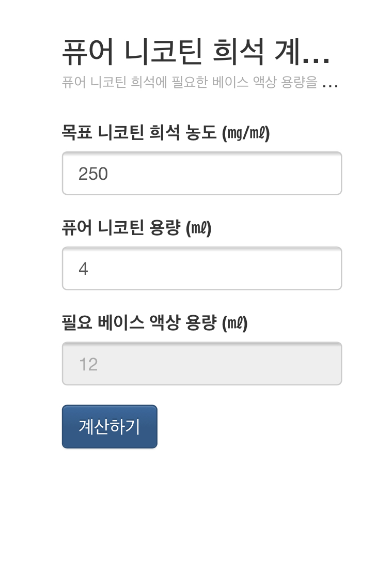Screen dimensions: 392x573
Task: Click the grayed-out result value 12
Action: pos(88,364)
